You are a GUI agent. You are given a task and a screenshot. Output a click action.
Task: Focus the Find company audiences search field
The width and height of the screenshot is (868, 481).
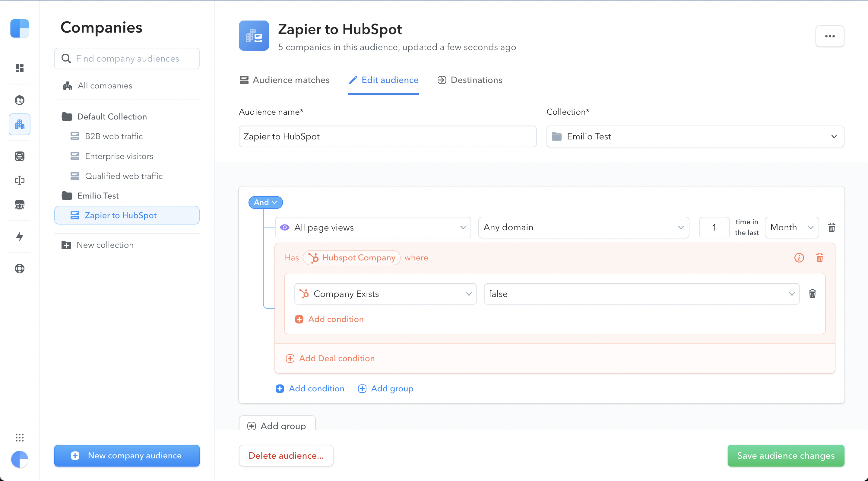pyautogui.click(x=127, y=59)
